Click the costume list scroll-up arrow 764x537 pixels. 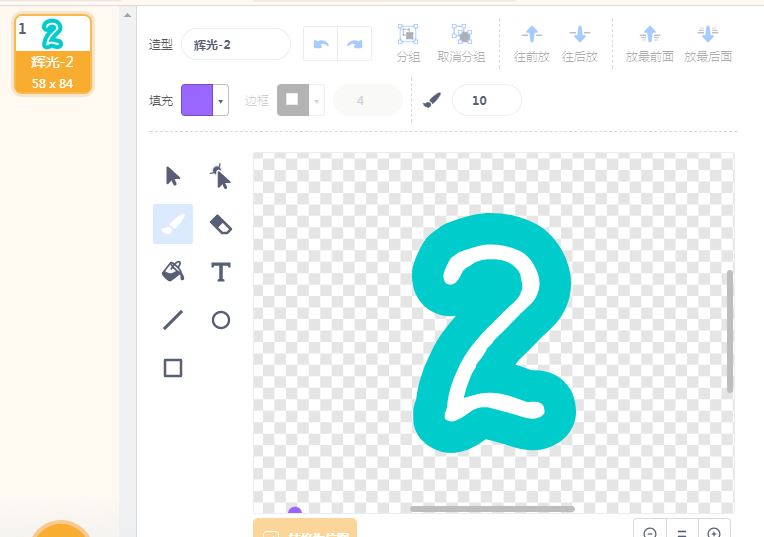(x=127, y=15)
